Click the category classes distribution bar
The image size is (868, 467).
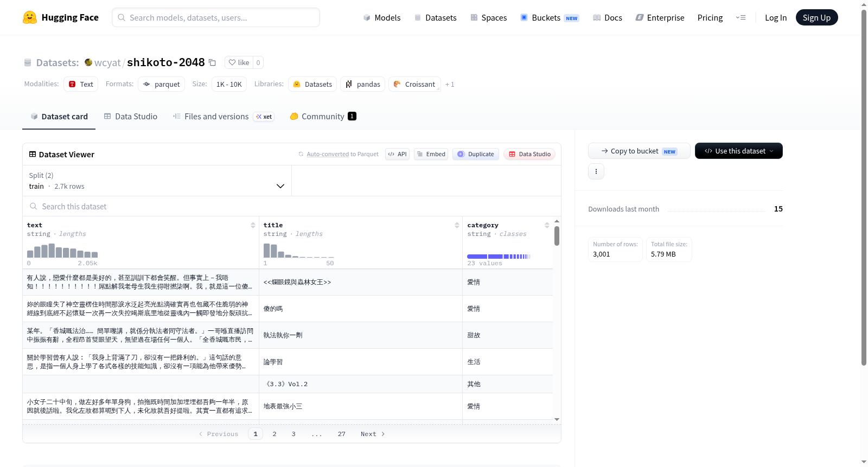tap(499, 257)
